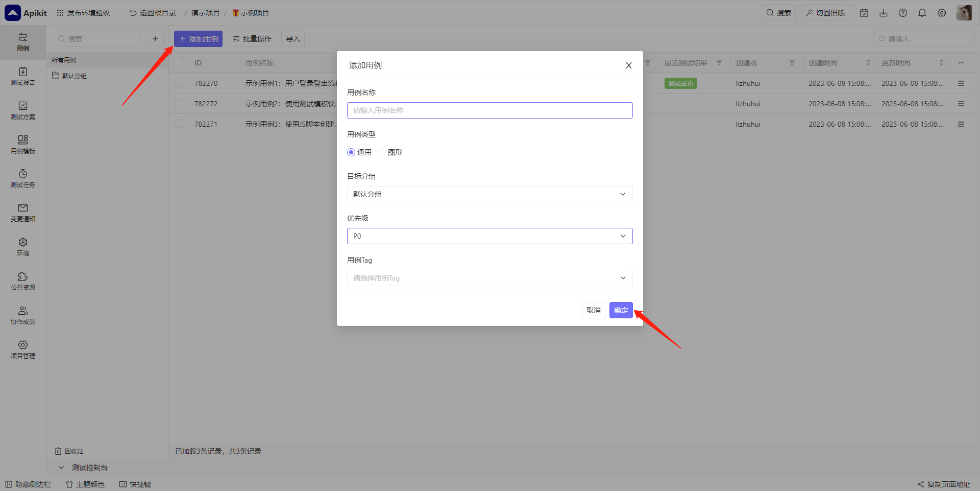980x491 pixels.
Task: Open the 目标分组 dropdown
Action: point(490,194)
